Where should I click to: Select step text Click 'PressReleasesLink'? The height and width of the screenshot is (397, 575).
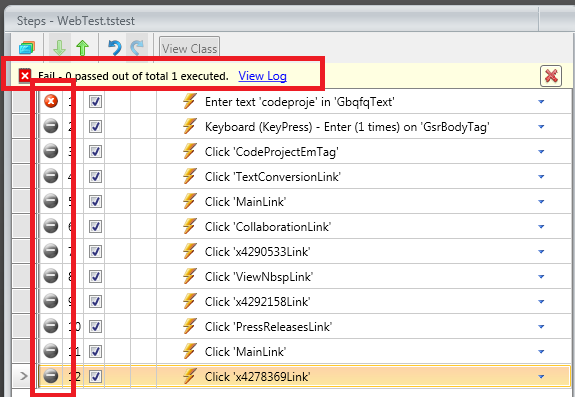(268, 326)
